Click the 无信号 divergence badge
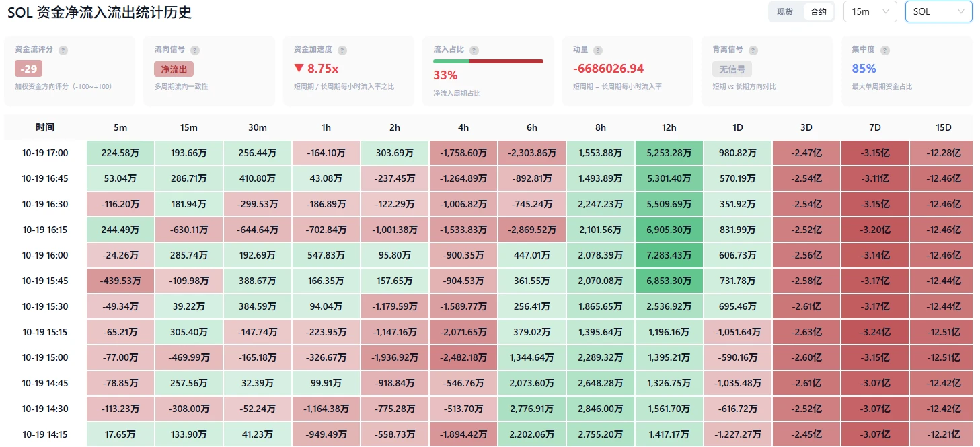The height and width of the screenshot is (447, 980). pos(732,69)
